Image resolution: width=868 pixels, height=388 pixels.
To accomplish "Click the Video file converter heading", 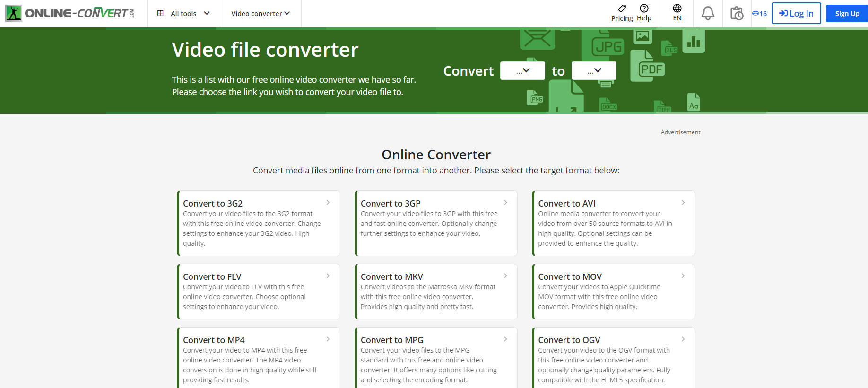I will tap(265, 50).
